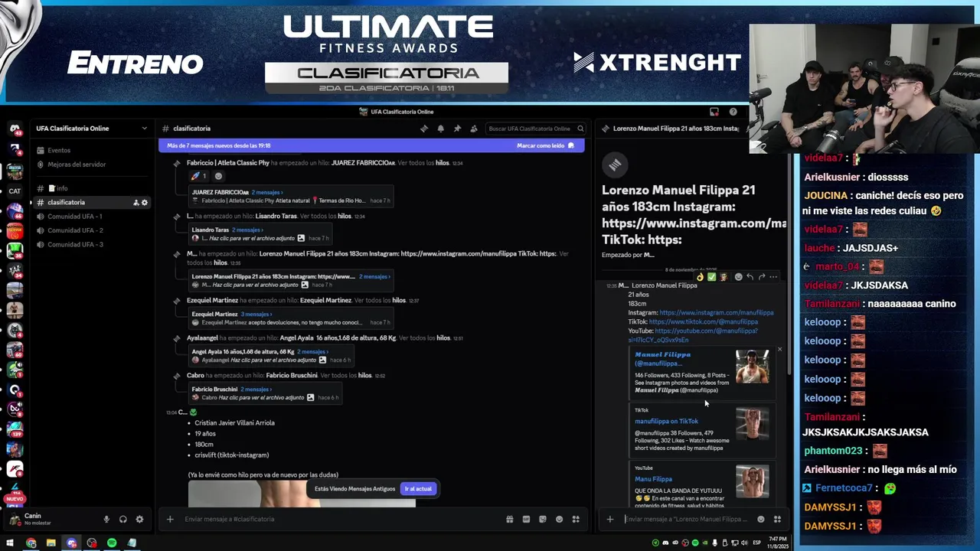980x551 pixels.
Task: Open gift icon in clasificatoria message bar
Action: [509, 519]
